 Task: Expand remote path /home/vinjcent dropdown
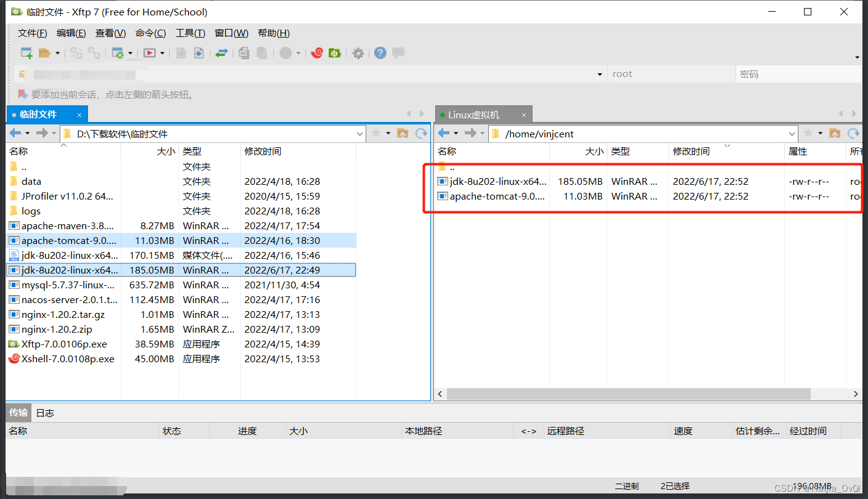(792, 134)
